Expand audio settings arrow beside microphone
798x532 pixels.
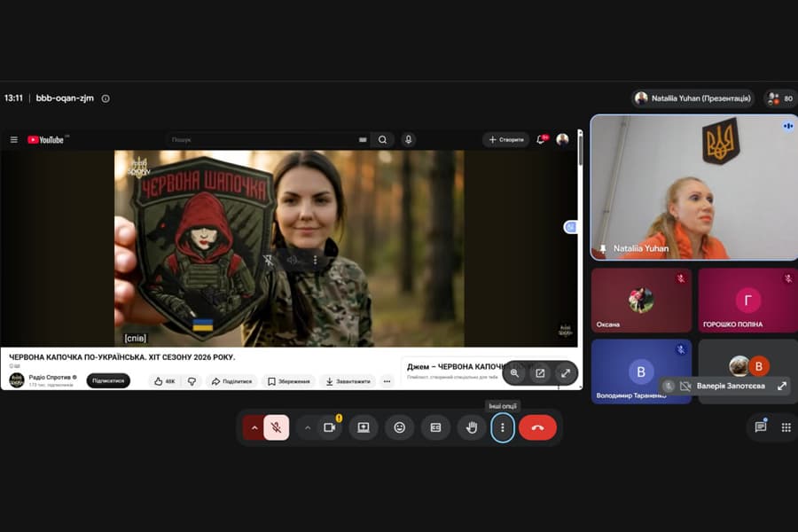click(254, 427)
